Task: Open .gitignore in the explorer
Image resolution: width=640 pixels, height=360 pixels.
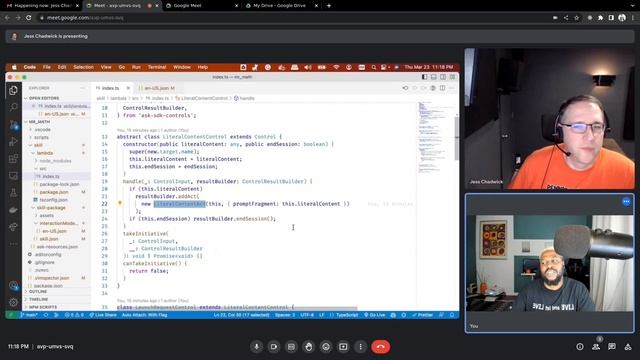Action: point(44,262)
